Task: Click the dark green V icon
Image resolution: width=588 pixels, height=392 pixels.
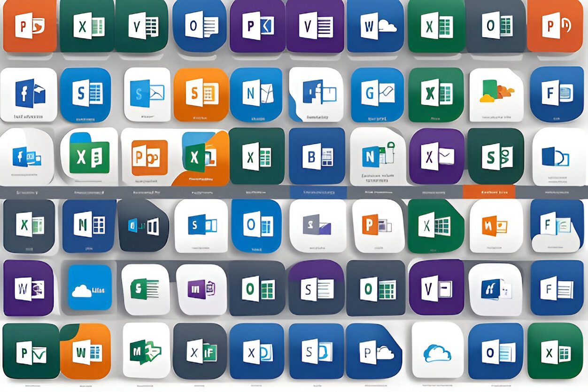Action: (x=141, y=25)
